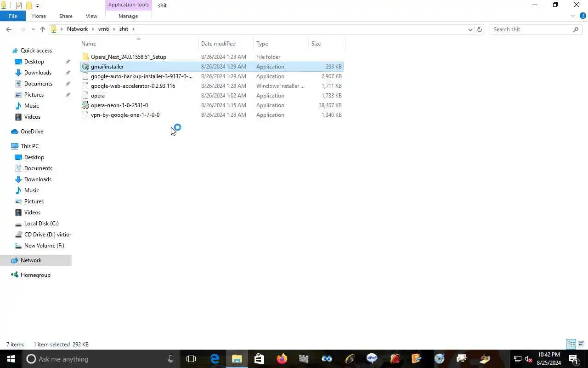Viewport: 588px width, 368px height.
Task: Switch to the View ribbon tab
Action: pos(91,16)
